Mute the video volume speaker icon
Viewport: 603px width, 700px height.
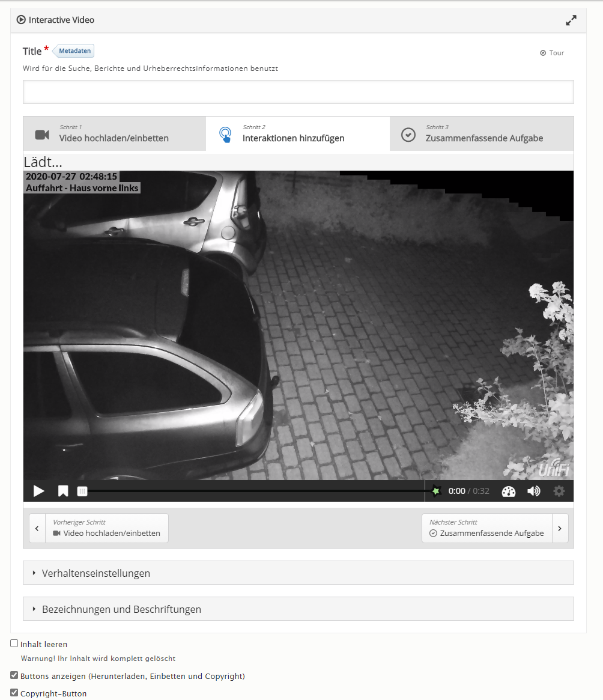pyautogui.click(x=533, y=491)
